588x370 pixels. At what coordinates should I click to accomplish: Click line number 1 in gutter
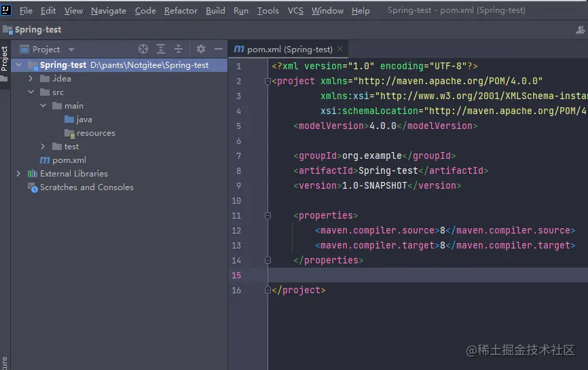click(238, 67)
